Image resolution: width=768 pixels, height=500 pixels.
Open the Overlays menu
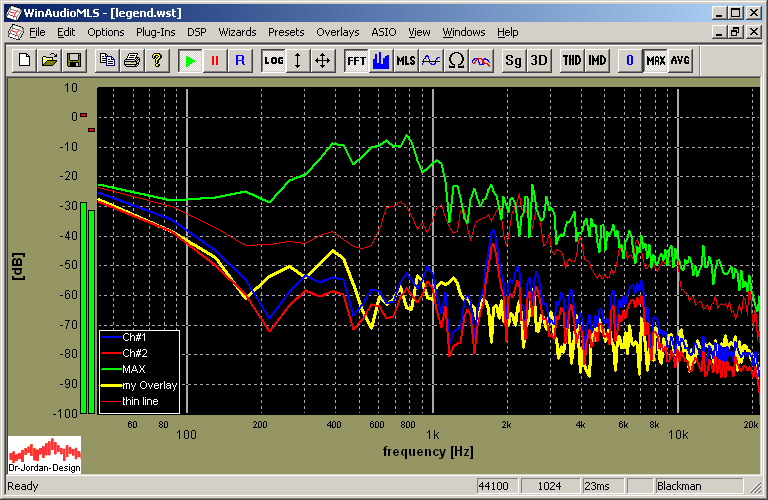[337, 32]
